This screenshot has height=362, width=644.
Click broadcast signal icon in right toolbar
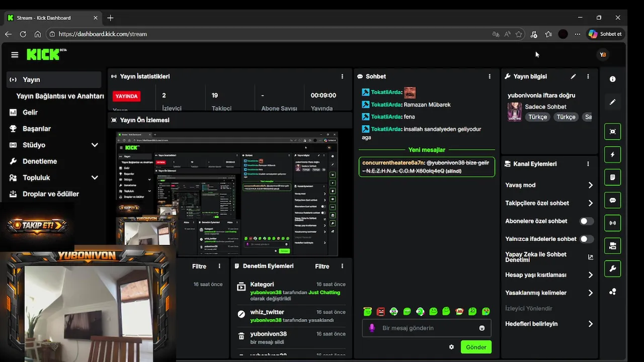tap(612, 223)
